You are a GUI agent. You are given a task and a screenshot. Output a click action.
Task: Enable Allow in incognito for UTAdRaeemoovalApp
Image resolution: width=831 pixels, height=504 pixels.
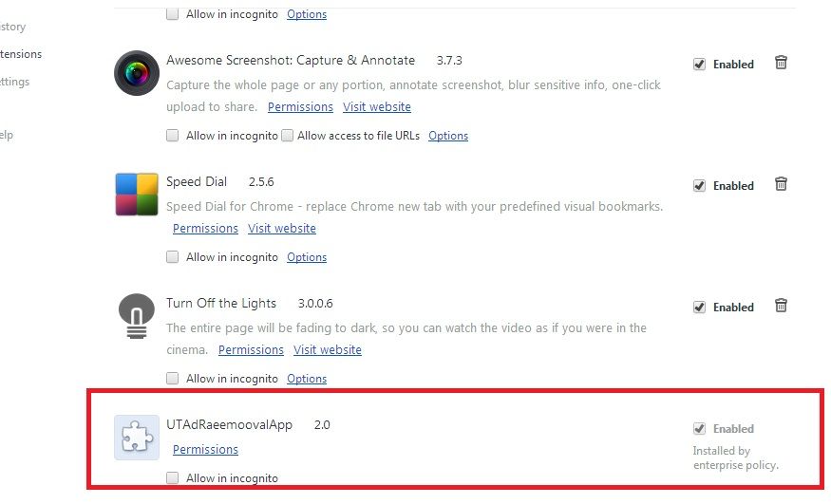172,478
